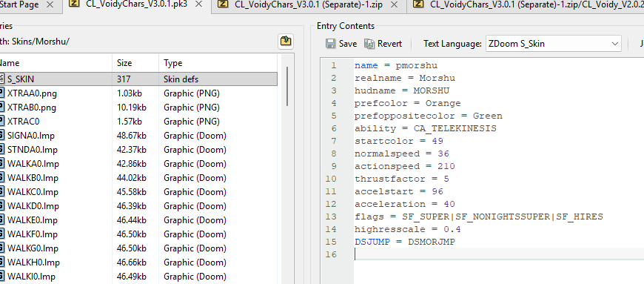
Task: Click the WALKA0.lmp graphic icon
Action: (x=1, y=163)
